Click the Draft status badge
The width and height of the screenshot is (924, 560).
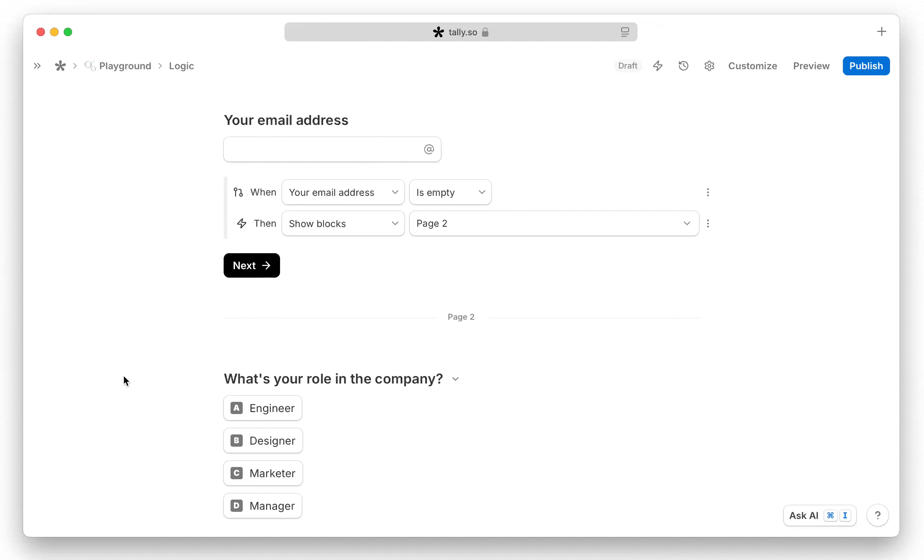click(627, 66)
